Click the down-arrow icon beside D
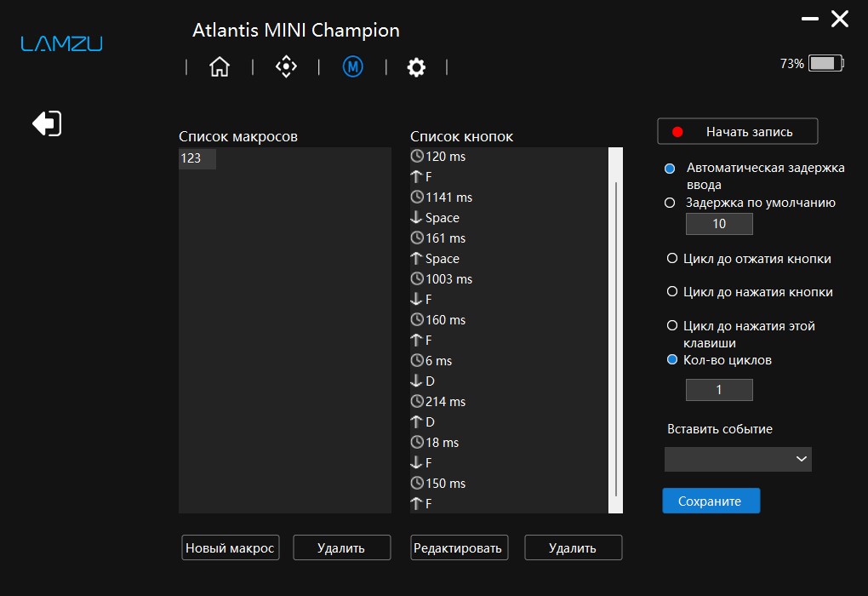 (x=416, y=381)
